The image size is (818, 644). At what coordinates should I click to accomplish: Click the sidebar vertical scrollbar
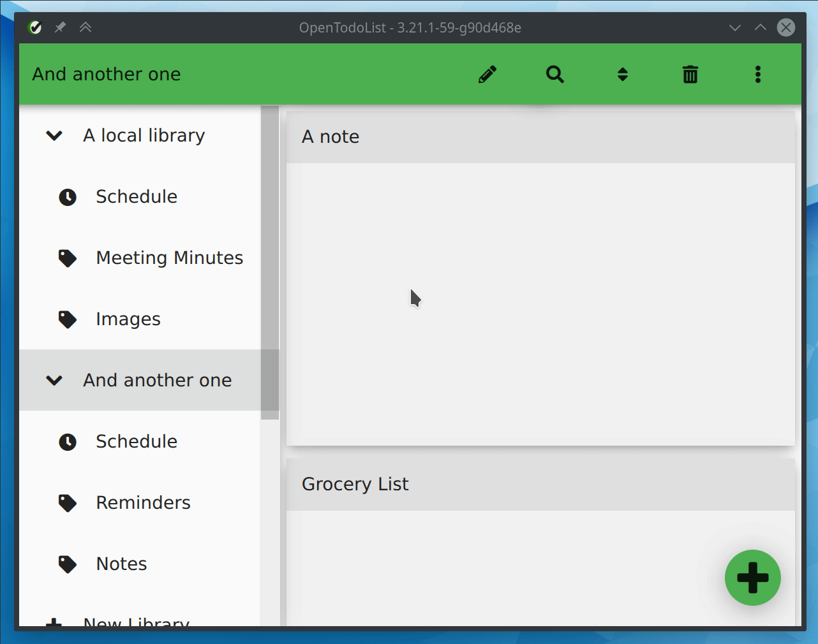[x=270, y=262]
